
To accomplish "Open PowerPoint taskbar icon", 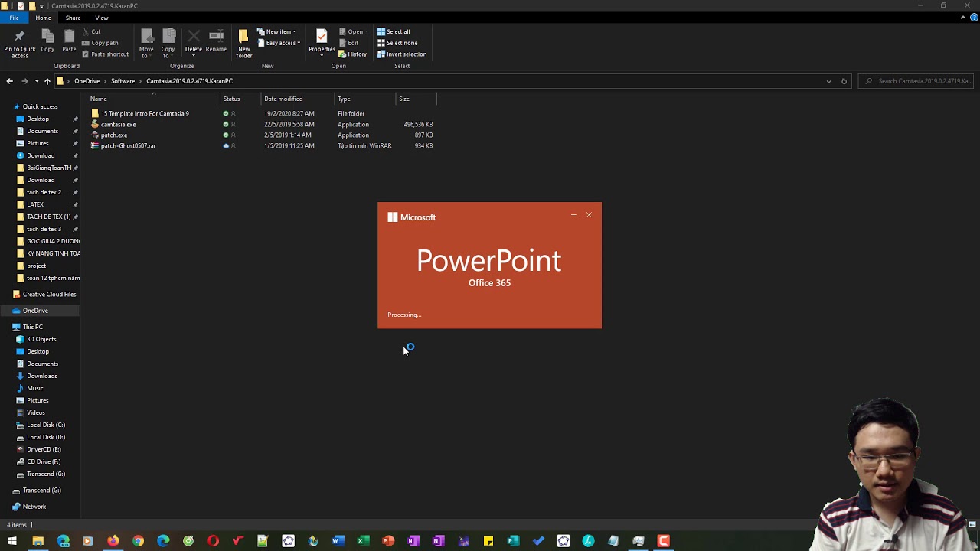I will (388, 541).
